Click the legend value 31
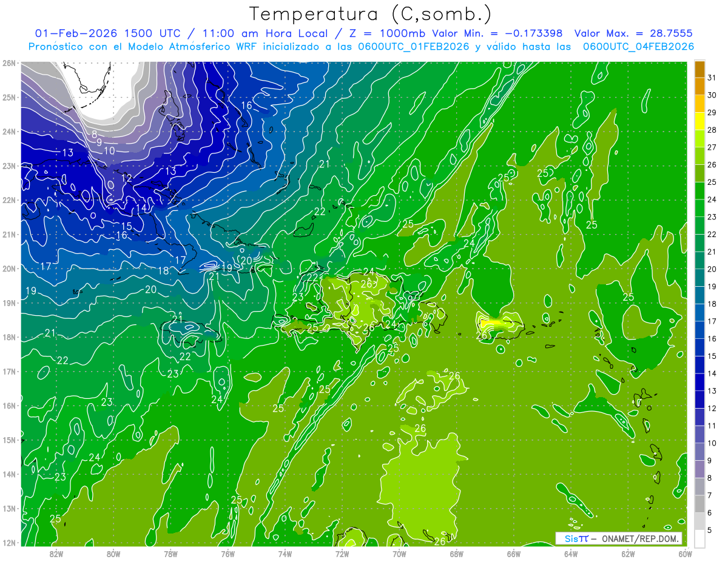The width and height of the screenshot is (728, 562). point(712,78)
